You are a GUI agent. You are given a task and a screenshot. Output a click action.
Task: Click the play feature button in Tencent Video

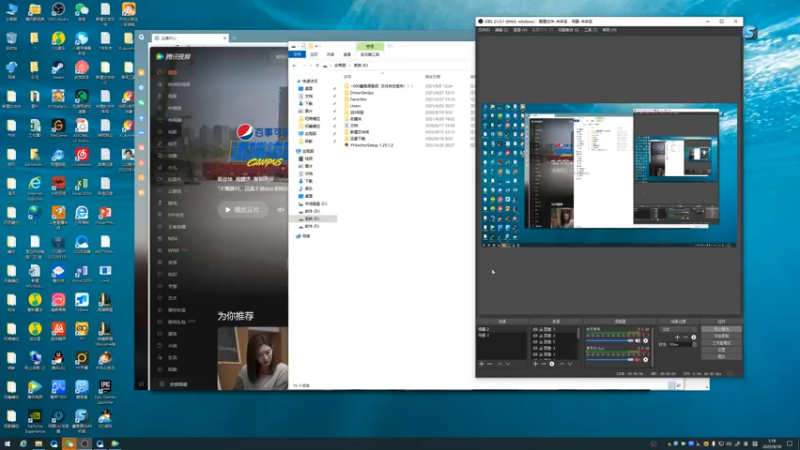(243, 210)
